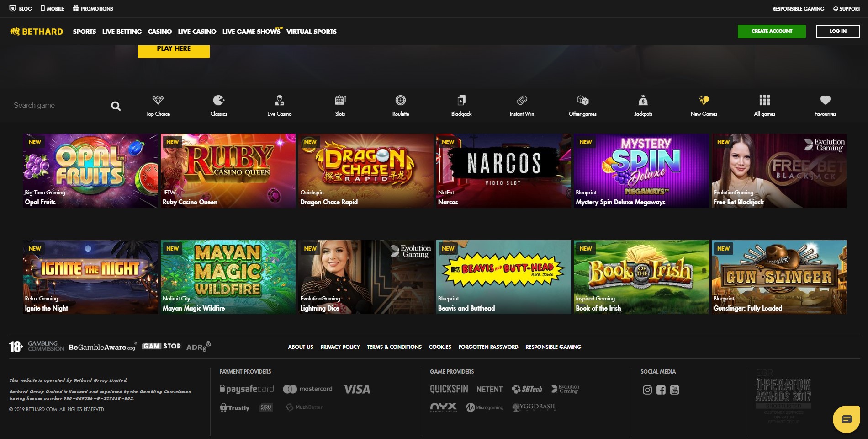
Task: Open the Cookies footer link
Action: click(440, 347)
